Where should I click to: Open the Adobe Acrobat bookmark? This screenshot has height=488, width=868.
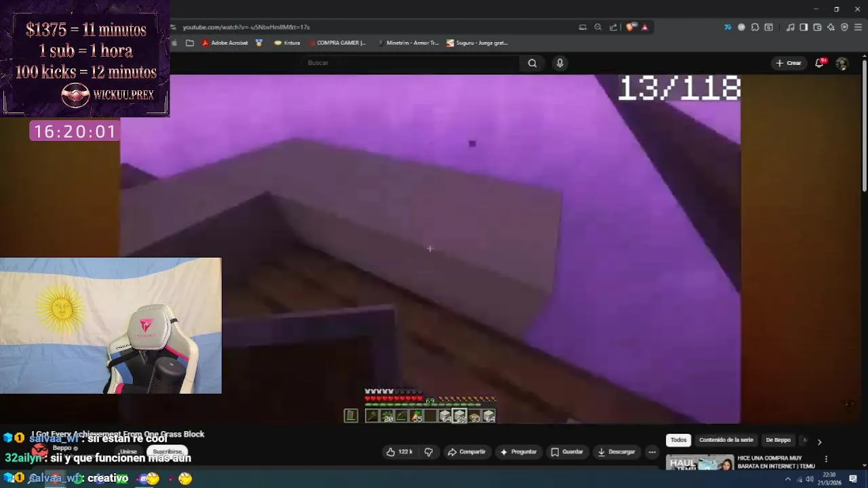click(x=225, y=43)
